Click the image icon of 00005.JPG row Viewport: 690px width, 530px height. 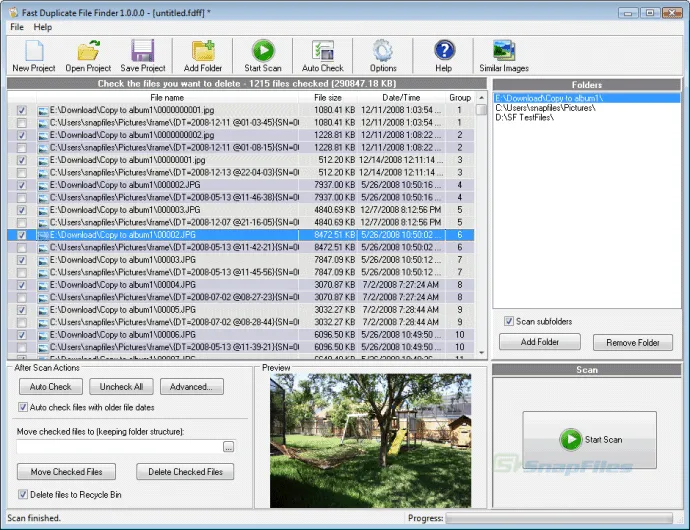pyautogui.click(x=43, y=310)
